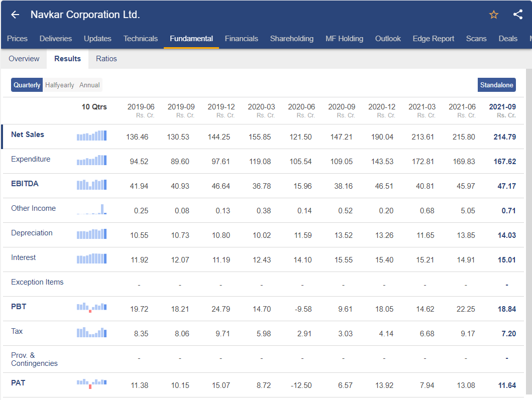Toggle the Standalone results button

(x=497, y=85)
